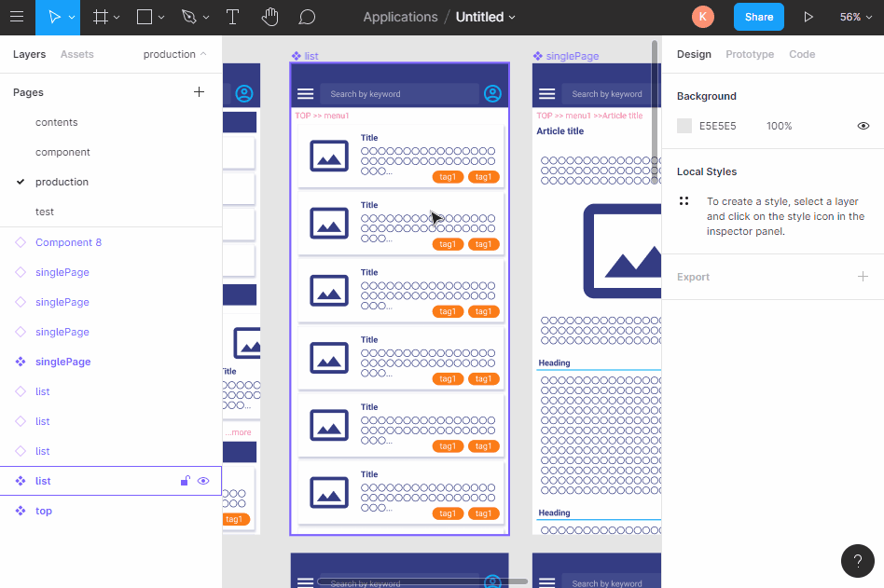Image resolution: width=884 pixels, height=588 pixels.
Task: Click the Export section label
Action: [693, 277]
